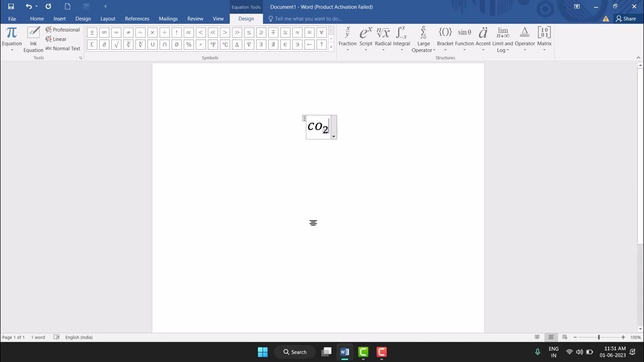
Task: Switch to the Mailings tab
Action: point(169,19)
